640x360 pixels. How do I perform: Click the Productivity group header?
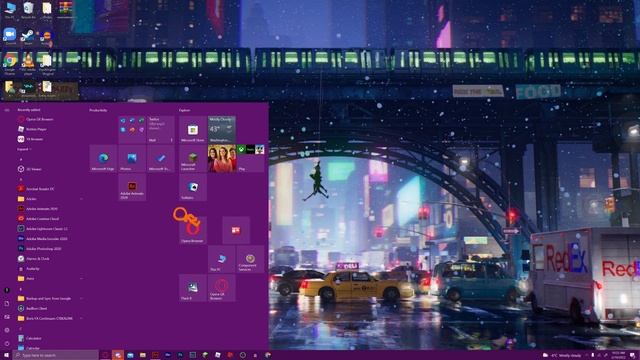coord(98,110)
